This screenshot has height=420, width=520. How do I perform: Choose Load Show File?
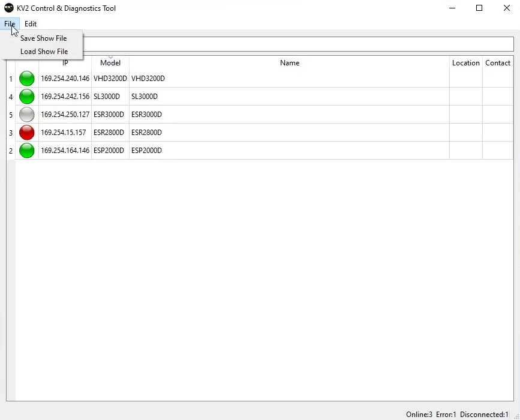(44, 52)
